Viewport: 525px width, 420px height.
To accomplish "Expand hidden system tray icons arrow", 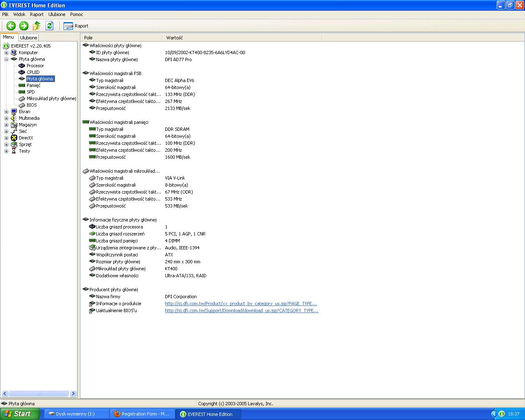I will [x=494, y=414].
